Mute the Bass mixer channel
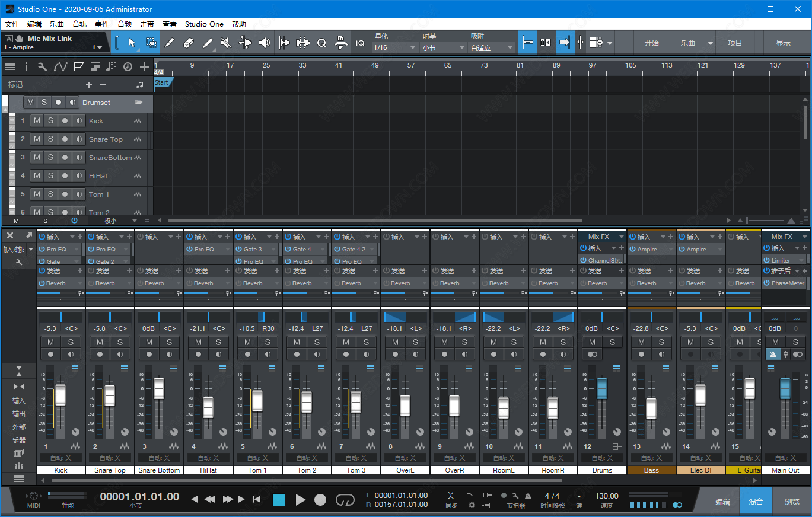The image size is (812, 517). tap(641, 342)
